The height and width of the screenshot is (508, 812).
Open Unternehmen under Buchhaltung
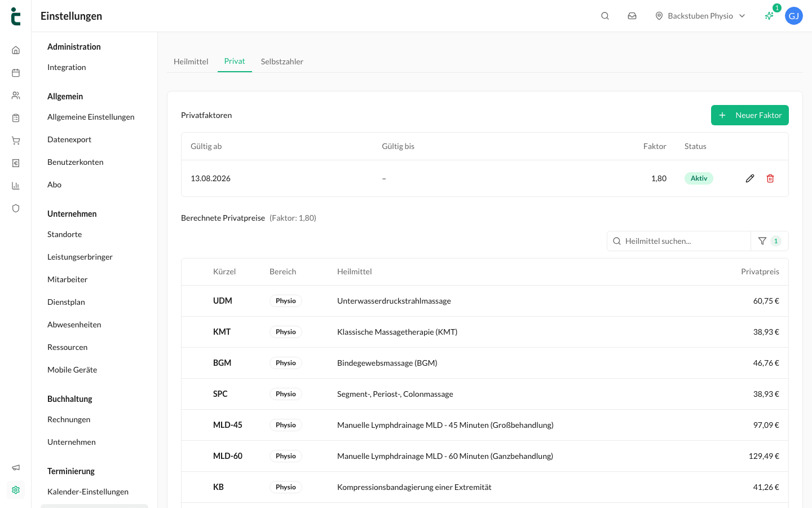click(x=72, y=442)
